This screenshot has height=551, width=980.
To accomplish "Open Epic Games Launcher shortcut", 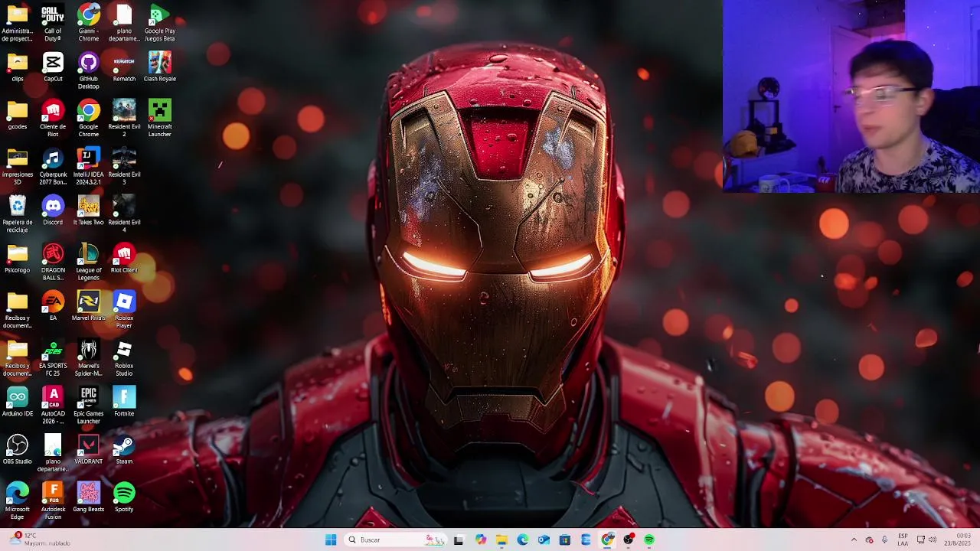I will coord(89,406).
